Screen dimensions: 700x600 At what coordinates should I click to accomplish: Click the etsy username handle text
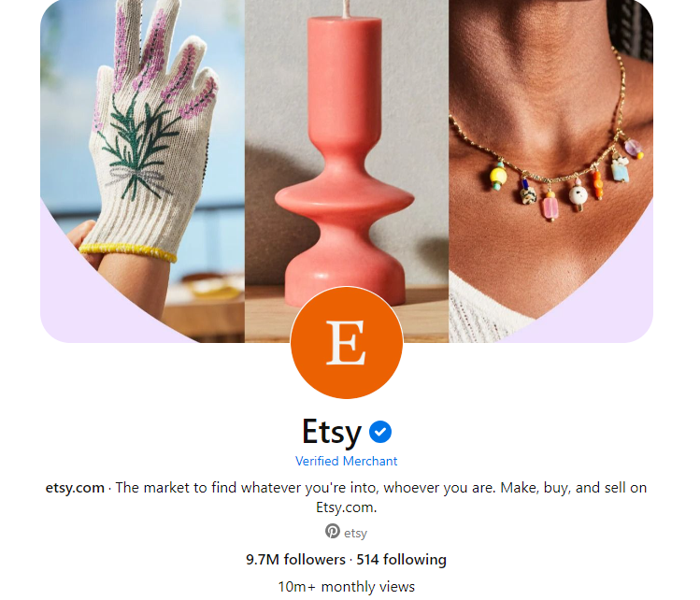355,533
